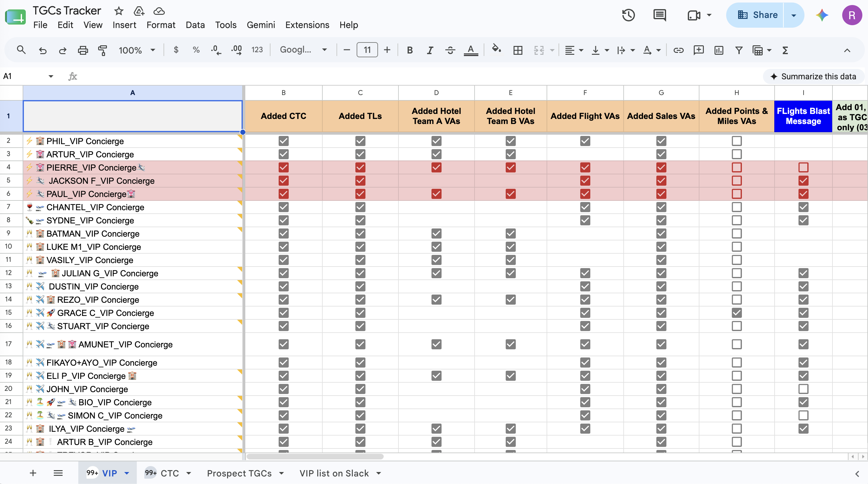868x484 pixels.
Task: Toggle italic formatting
Action: click(430, 50)
